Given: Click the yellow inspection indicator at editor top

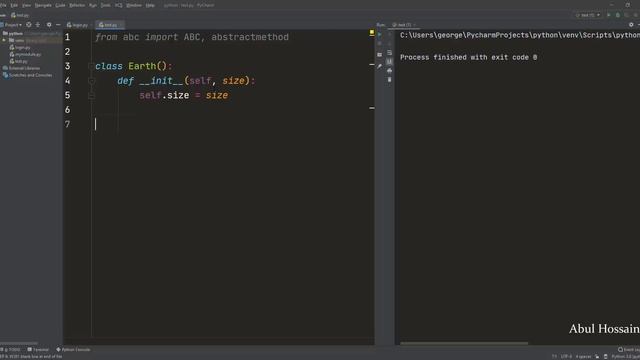Looking at the screenshot, I should 372,32.
